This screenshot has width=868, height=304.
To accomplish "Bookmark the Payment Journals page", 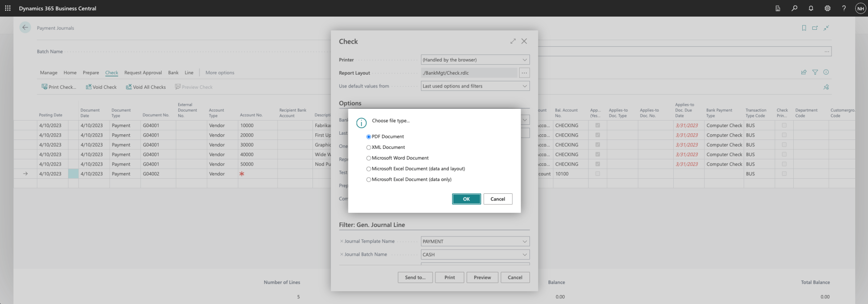I will pyautogui.click(x=804, y=28).
